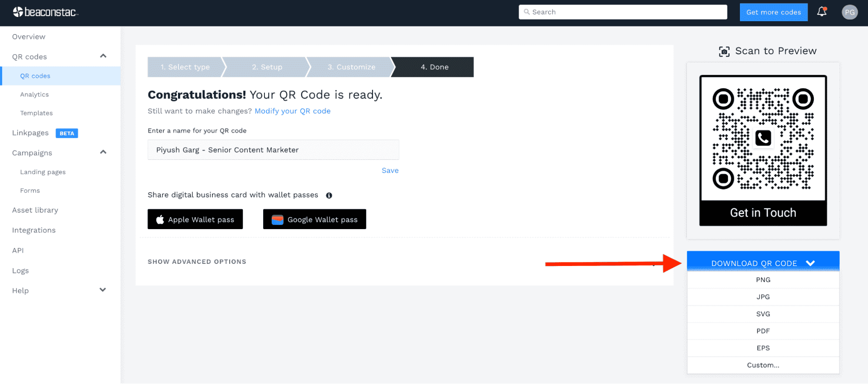Screen dimensions: 868x384
Task: Open Analytics in sidebar
Action: [34, 95]
